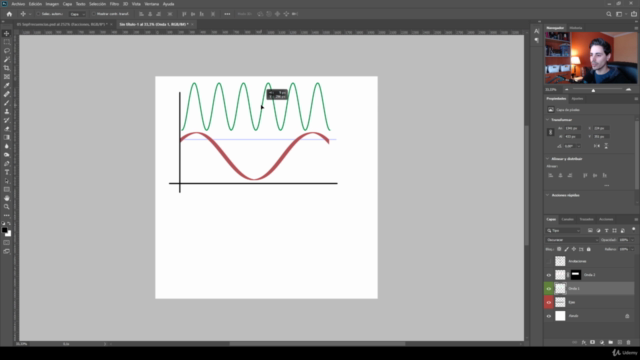Screen dimensions: 640x360
Task: Hide the Ejes layer
Action: tap(549, 302)
